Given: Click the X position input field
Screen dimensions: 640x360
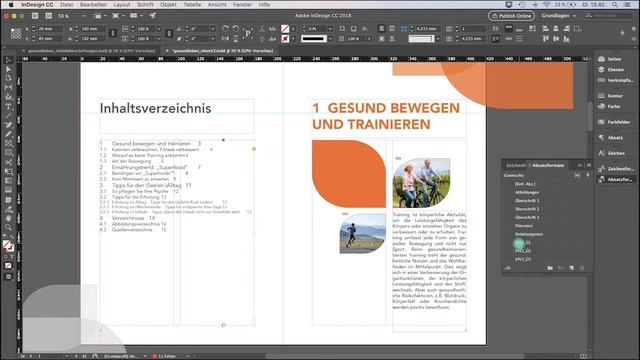Looking at the screenshot, I should click(50, 29).
